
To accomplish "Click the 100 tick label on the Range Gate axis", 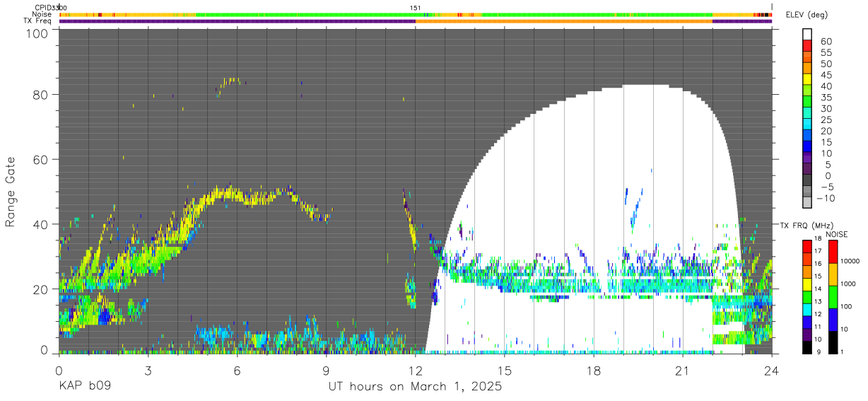I will (37, 33).
